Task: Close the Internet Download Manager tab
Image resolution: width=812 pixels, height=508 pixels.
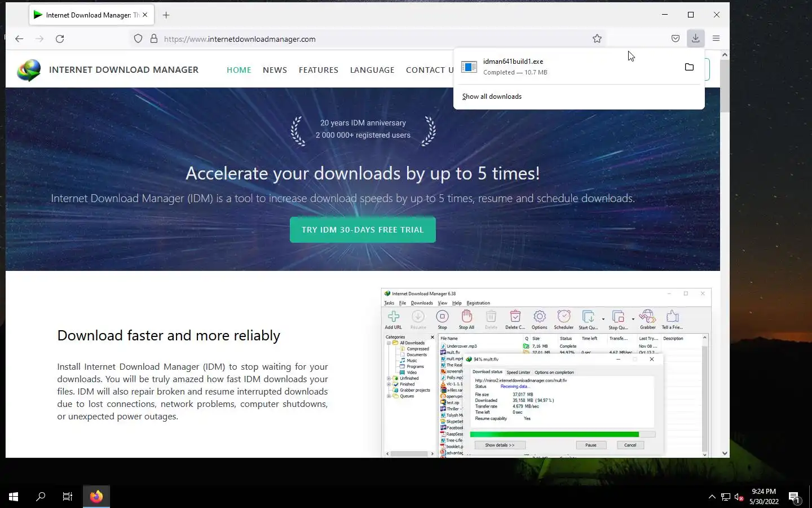Action: 145,15
